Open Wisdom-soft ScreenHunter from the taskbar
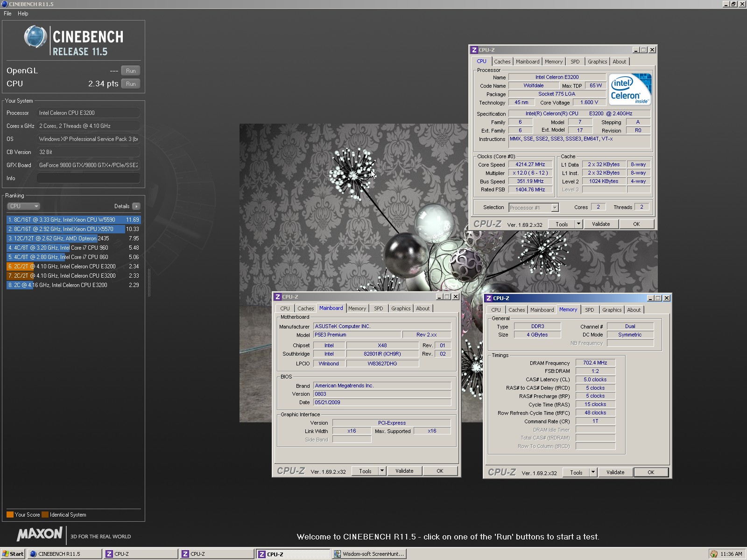This screenshot has width=747, height=560. coord(369,554)
